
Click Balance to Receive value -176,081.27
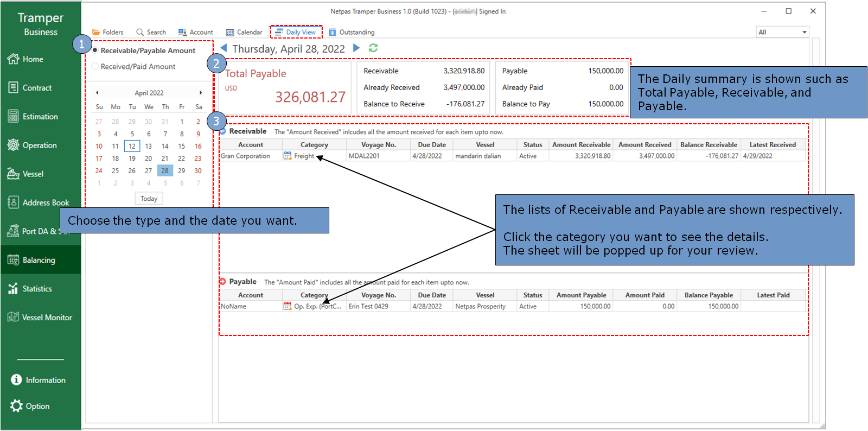coord(465,104)
